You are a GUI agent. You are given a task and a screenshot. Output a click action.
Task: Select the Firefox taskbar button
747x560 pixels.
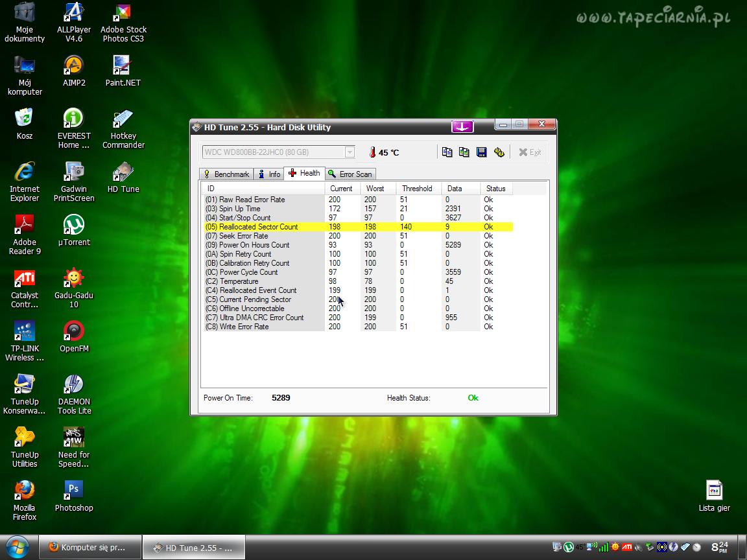(87, 547)
